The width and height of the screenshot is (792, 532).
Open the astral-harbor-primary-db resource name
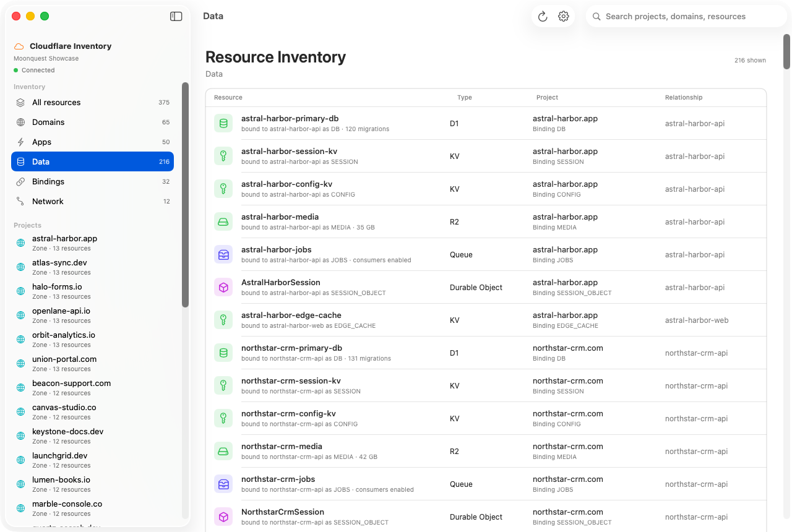click(x=290, y=119)
